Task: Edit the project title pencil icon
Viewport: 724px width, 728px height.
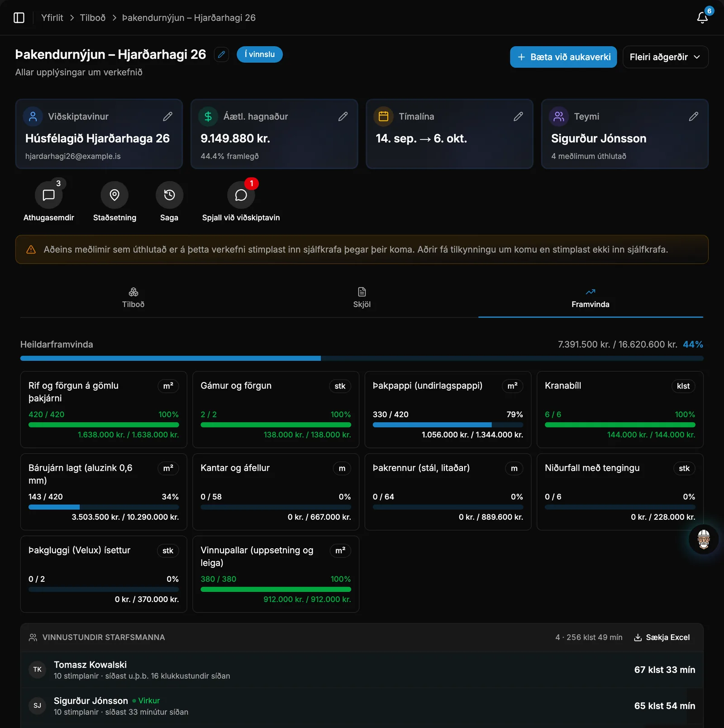Action: [221, 54]
